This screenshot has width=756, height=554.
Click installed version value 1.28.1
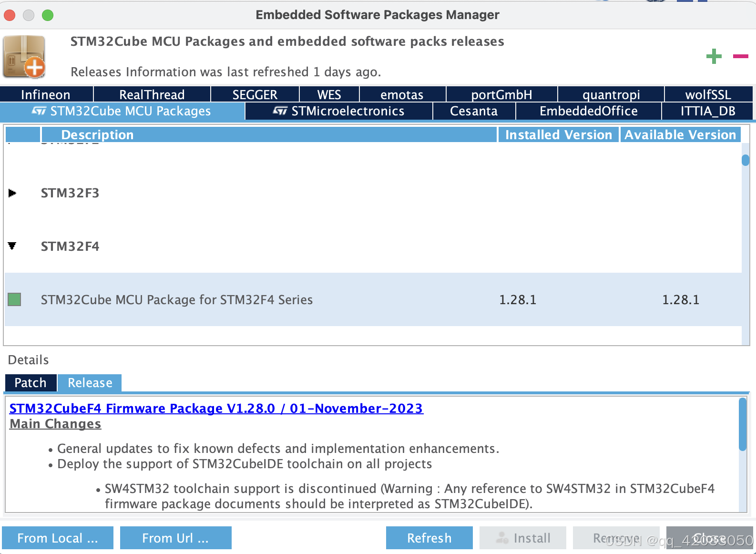(518, 300)
